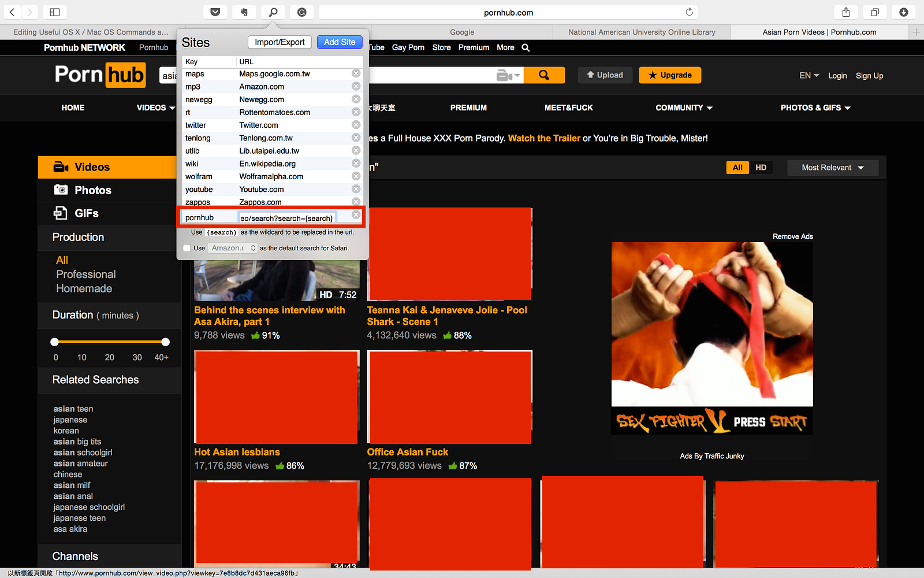Click the Sign Up link

click(869, 76)
